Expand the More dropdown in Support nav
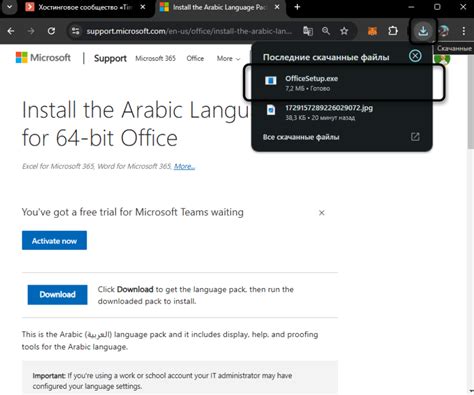This screenshot has width=474, height=395. coord(228,58)
